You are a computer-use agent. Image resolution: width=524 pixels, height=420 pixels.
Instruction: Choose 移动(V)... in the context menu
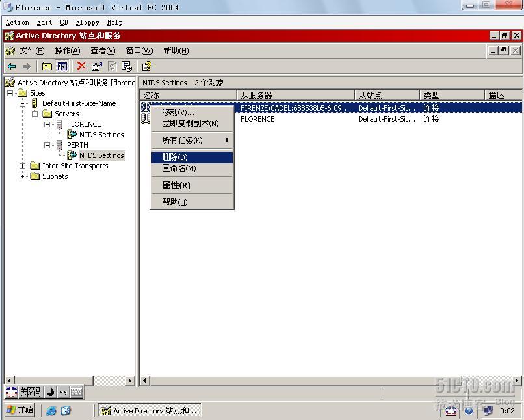(192, 112)
